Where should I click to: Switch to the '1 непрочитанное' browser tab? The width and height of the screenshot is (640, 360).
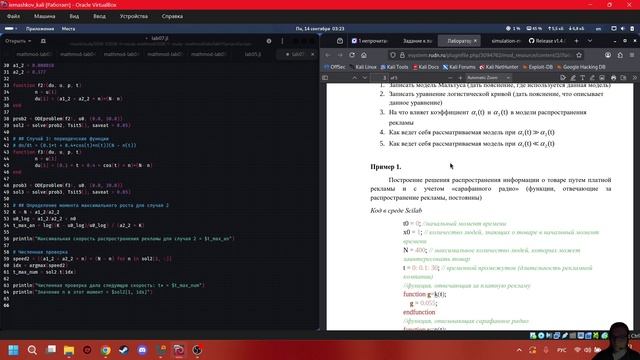[x=370, y=41]
